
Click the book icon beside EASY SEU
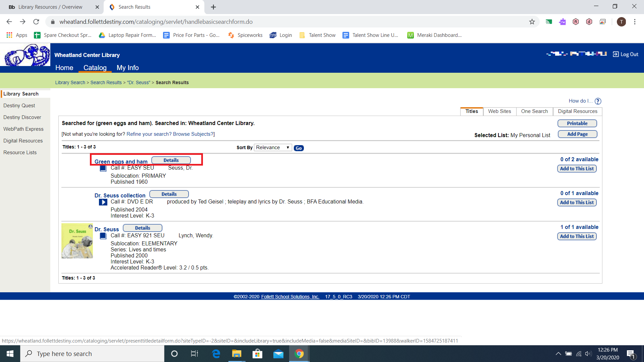point(103,168)
